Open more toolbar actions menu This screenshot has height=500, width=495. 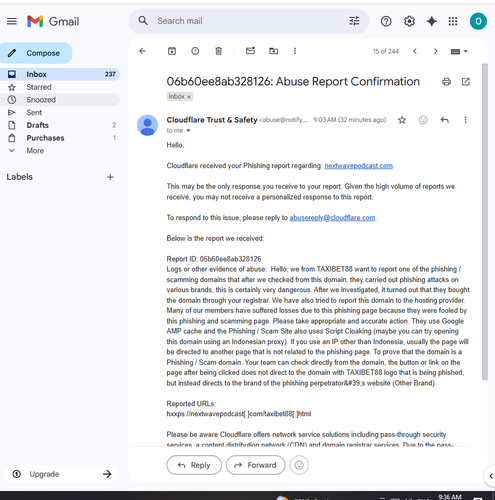(295, 51)
